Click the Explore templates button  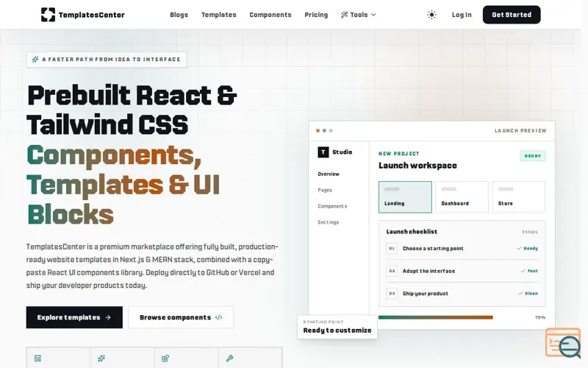pyautogui.click(x=74, y=317)
